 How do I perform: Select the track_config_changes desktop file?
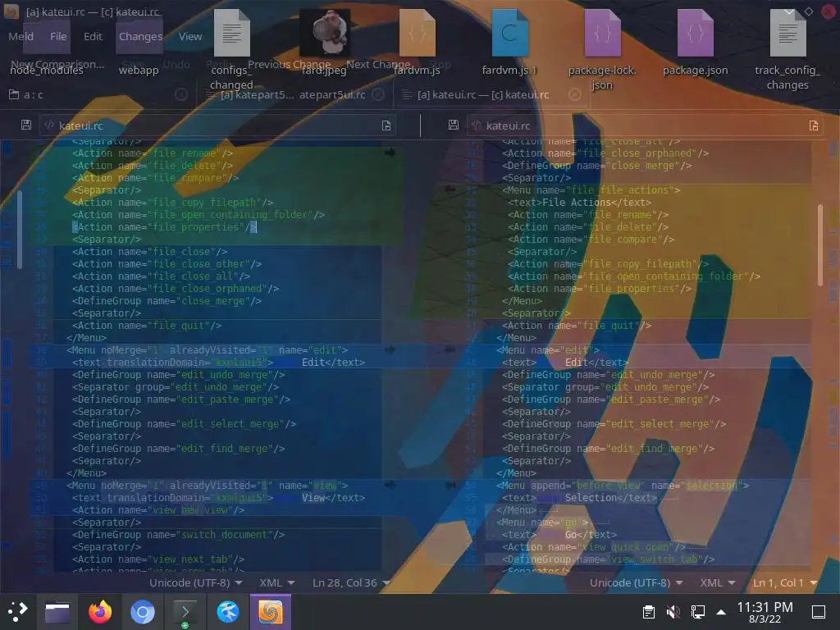787,50
